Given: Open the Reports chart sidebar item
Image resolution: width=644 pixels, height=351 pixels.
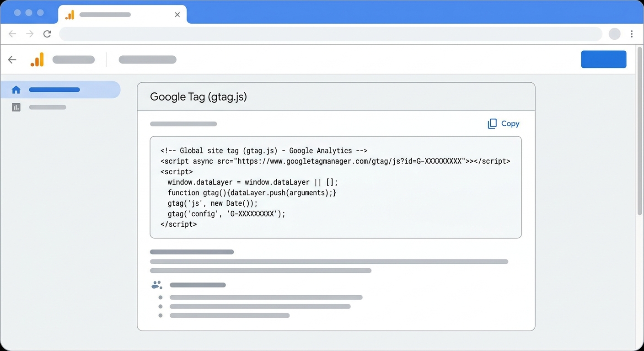Looking at the screenshot, I should coord(39,107).
